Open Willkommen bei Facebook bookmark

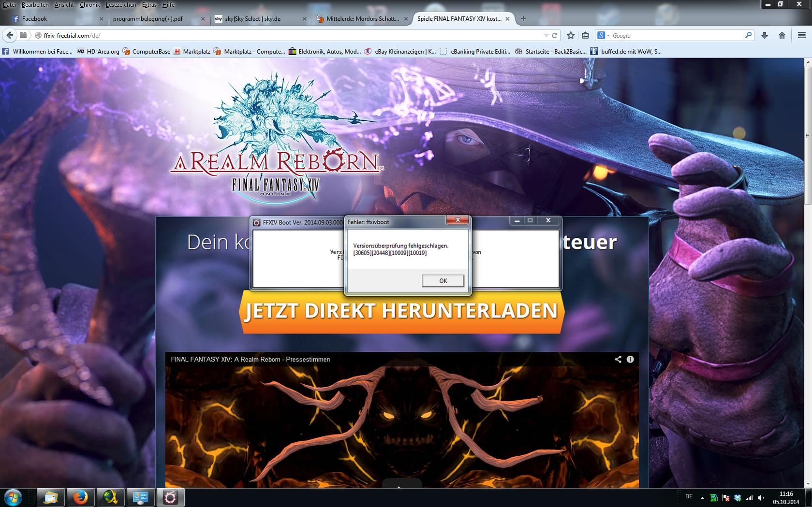coord(38,51)
